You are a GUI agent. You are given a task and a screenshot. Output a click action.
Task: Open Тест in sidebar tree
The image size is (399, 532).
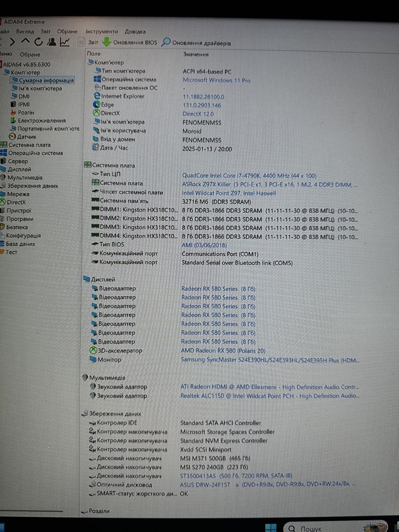(9, 252)
